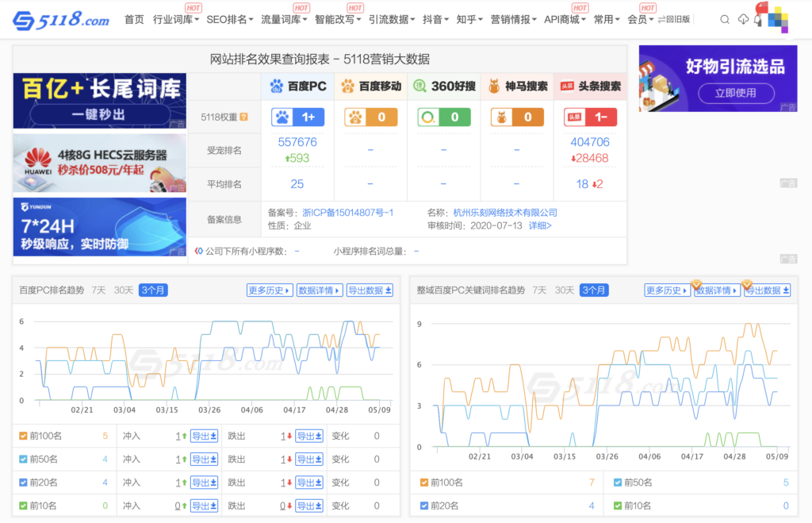Select the 360好搜 column header
The height and width of the screenshot is (523, 812).
point(444,86)
